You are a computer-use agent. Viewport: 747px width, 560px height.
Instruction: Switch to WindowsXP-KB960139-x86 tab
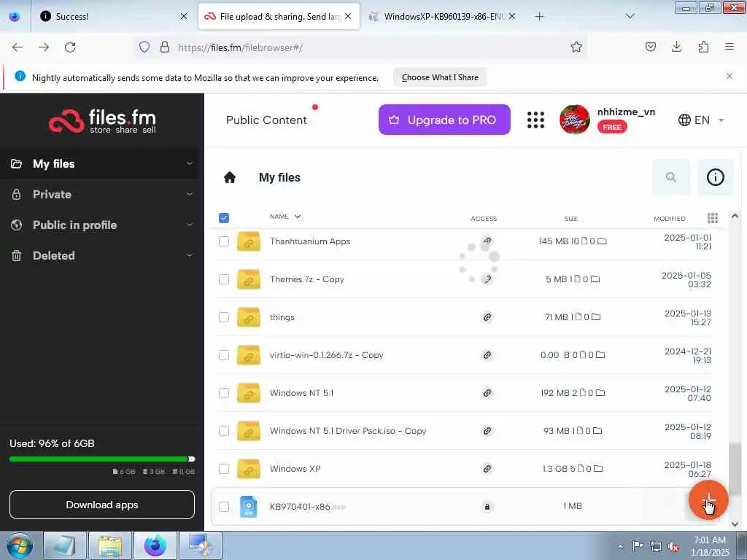coord(441,16)
